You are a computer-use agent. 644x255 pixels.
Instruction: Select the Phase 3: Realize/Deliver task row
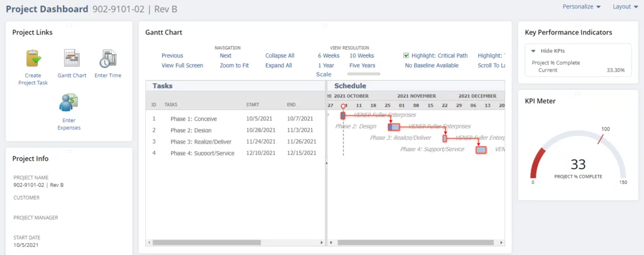click(235, 142)
